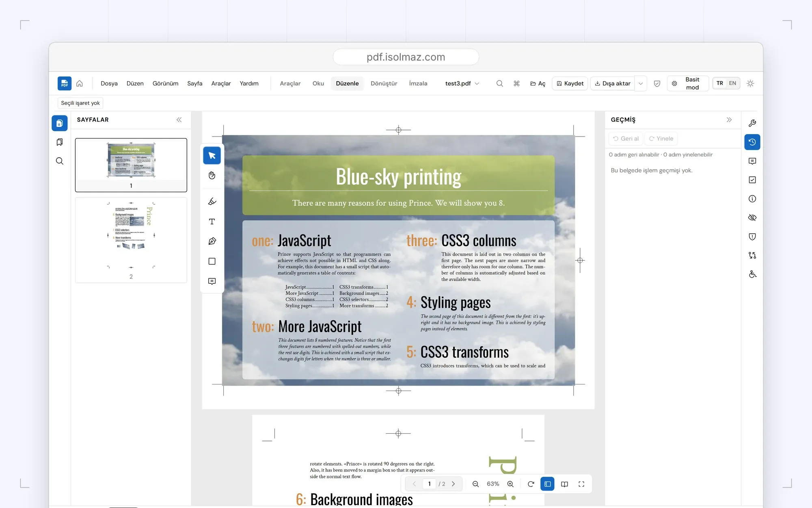Click the home icon
The width and height of the screenshot is (812, 508).
pos(80,83)
